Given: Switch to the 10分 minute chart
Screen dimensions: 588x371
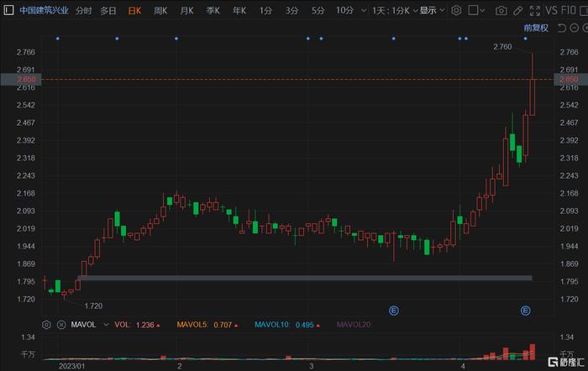Looking at the screenshot, I should coord(344,11).
